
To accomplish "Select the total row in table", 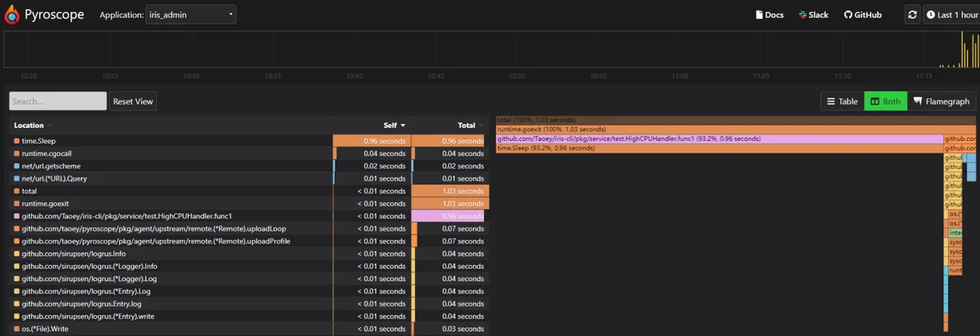I will [248, 191].
